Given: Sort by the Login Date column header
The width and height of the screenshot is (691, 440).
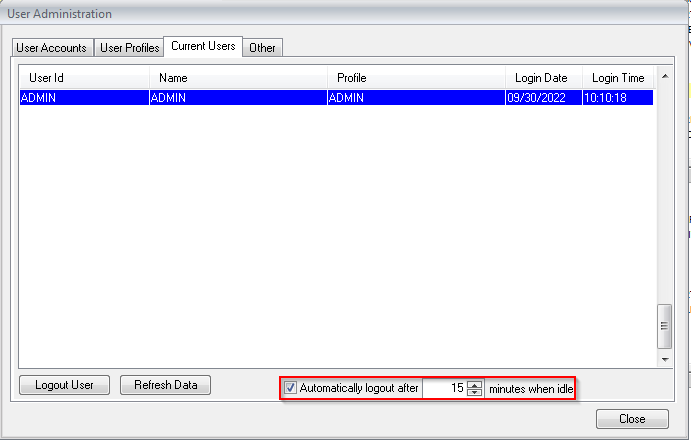Looking at the screenshot, I should point(541,78).
